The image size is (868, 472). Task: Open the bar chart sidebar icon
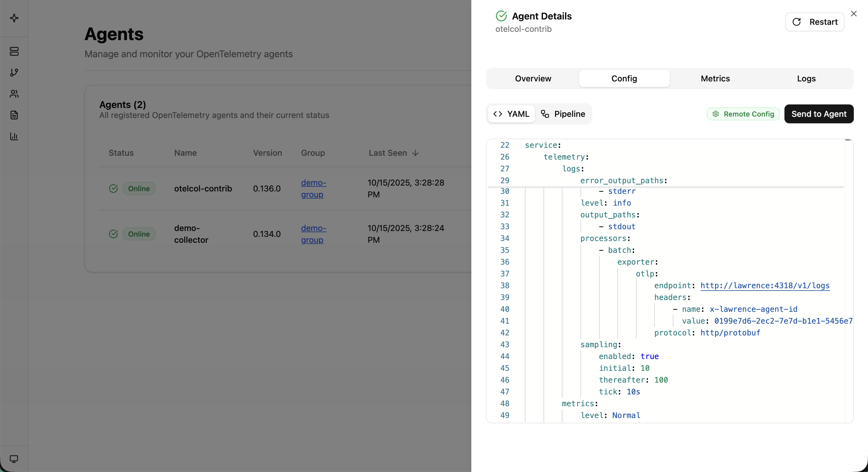coord(14,136)
